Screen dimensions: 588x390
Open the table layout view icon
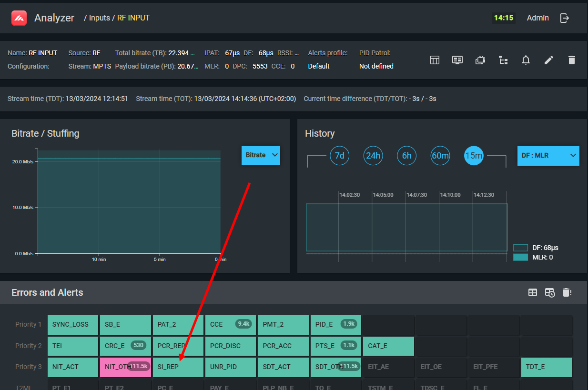435,60
